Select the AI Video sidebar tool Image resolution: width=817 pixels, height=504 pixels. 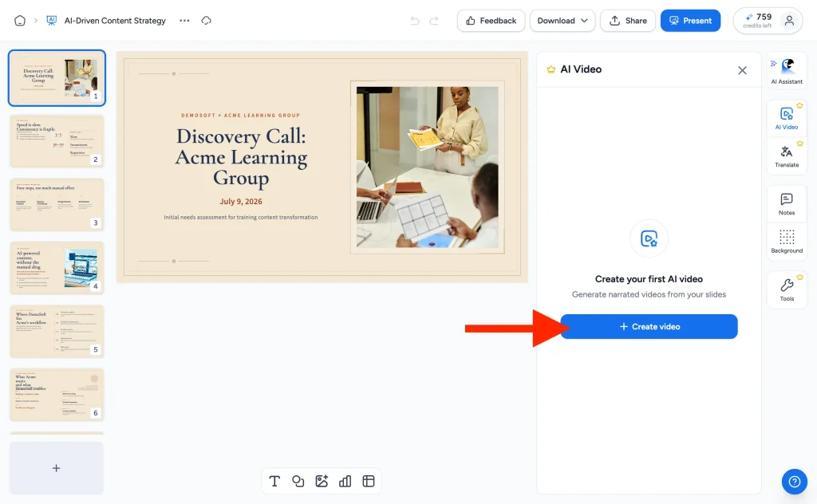(x=787, y=118)
